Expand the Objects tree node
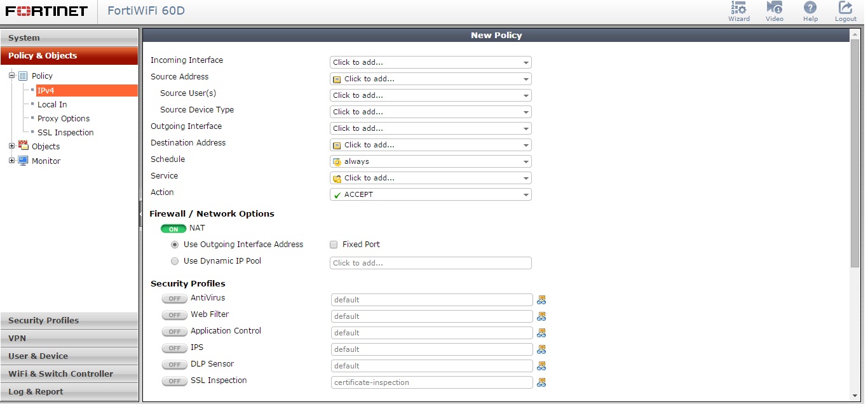 coord(11,146)
